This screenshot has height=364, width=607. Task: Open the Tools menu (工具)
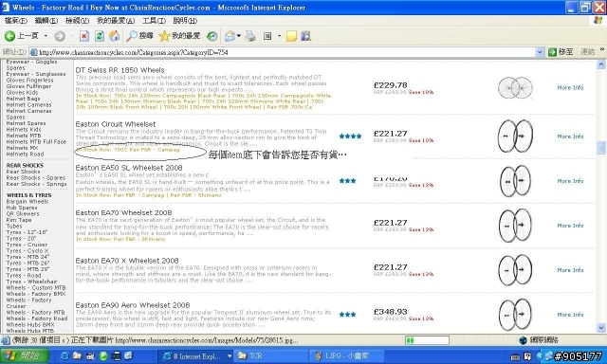click(x=154, y=21)
